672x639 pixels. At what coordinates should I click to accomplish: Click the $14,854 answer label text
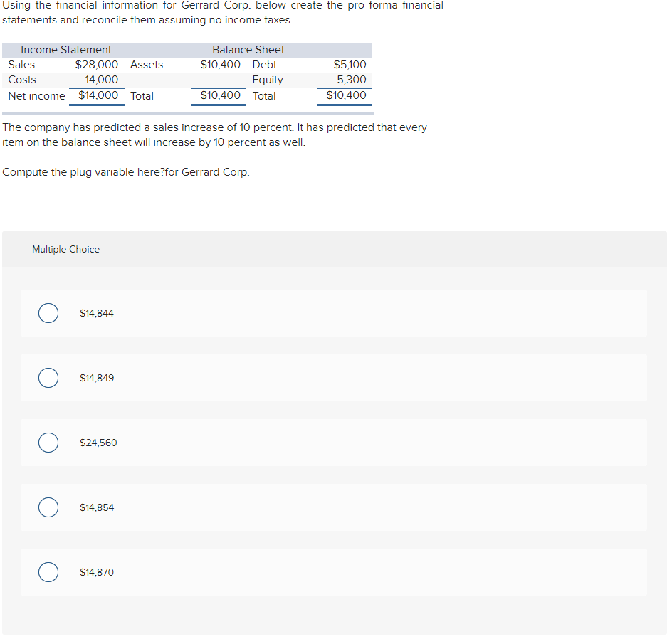pos(97,507)
